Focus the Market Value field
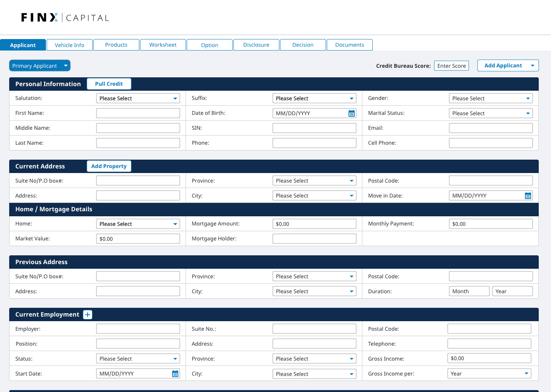This screenshot has width=551, height=392. coord(138,239)
